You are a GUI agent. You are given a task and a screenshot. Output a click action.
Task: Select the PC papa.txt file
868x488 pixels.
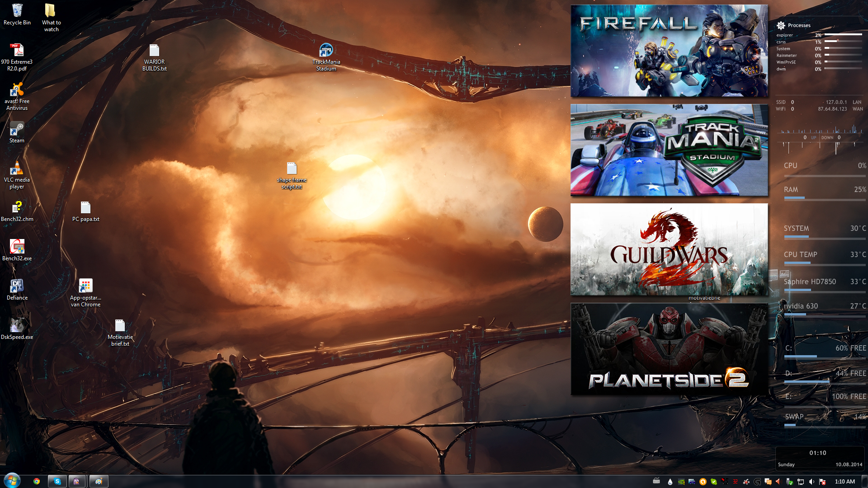pyautogui.click(x=85, y=211)
